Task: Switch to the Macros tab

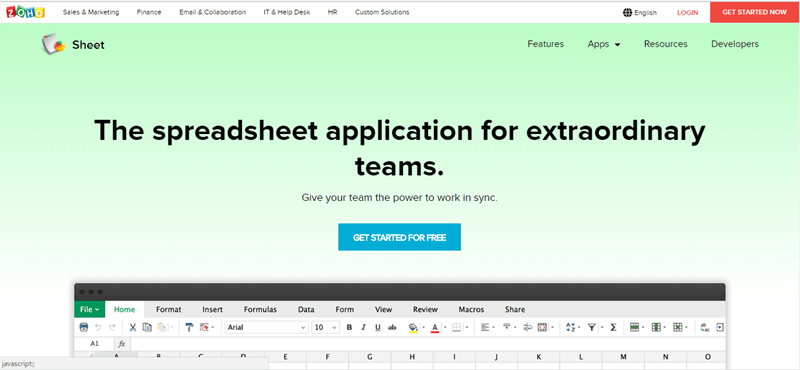Action: point(471,309)
